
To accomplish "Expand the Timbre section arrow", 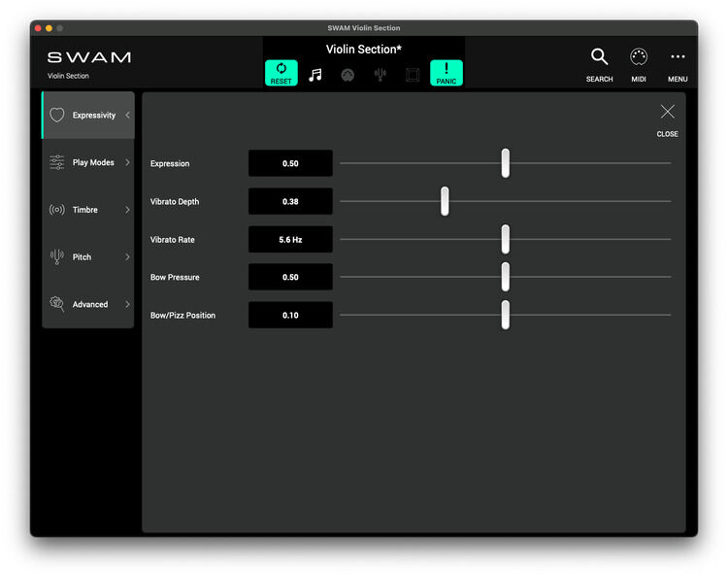I will pyautogui.click(x=127, y=210).
